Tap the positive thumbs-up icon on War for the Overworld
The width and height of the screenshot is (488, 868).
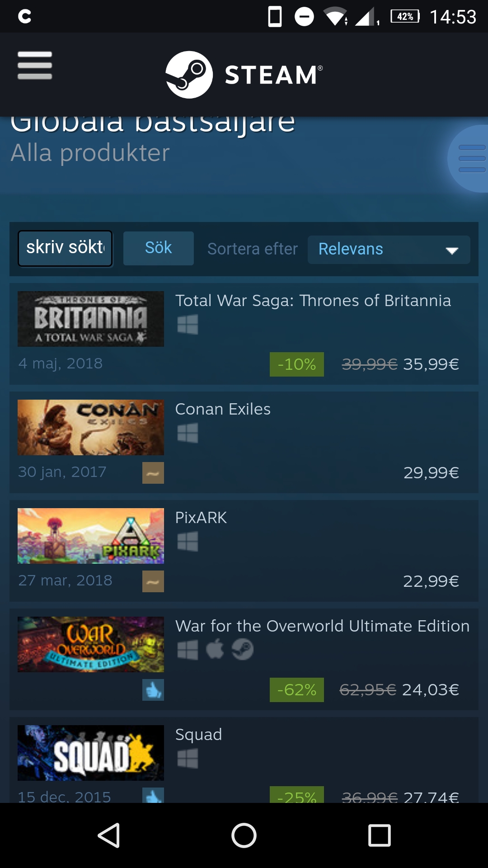click(x=153, y=690)
